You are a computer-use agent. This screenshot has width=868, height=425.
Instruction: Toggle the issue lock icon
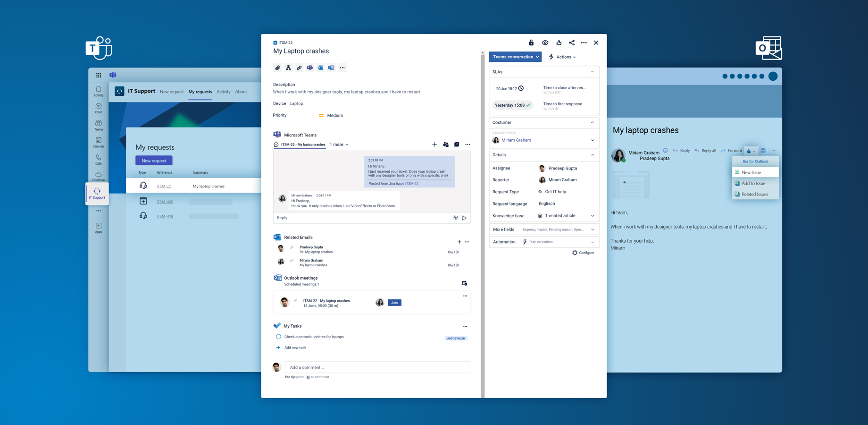tap(531, 43)
